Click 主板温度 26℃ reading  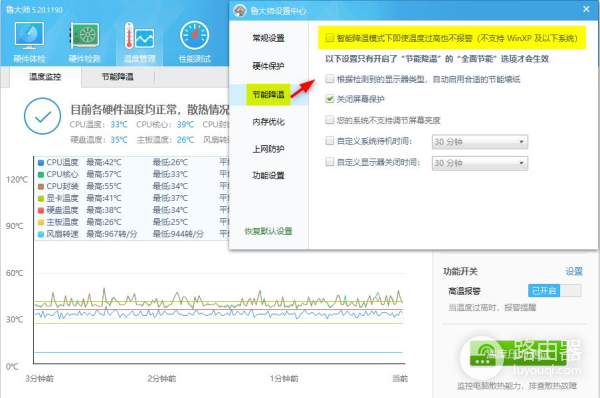tap(185, 140)
